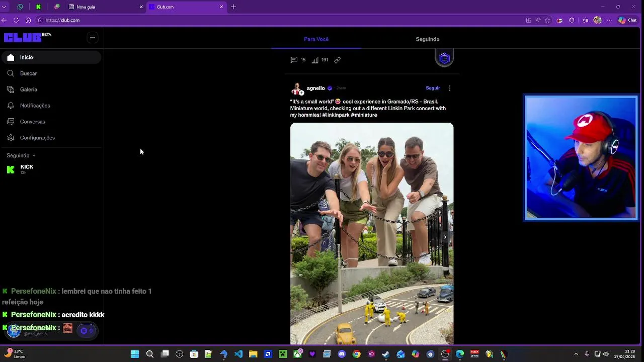Screen dimensions: 644x362
Task: Click the #miniature hashtag
Action: pyautogui.click(x=364, y=115)
